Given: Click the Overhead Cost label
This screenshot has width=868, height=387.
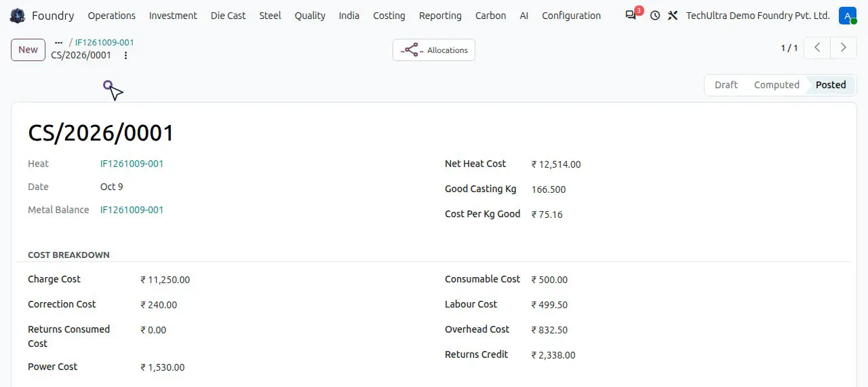Looking at the screenshot, I should click(x=477, y=329).
